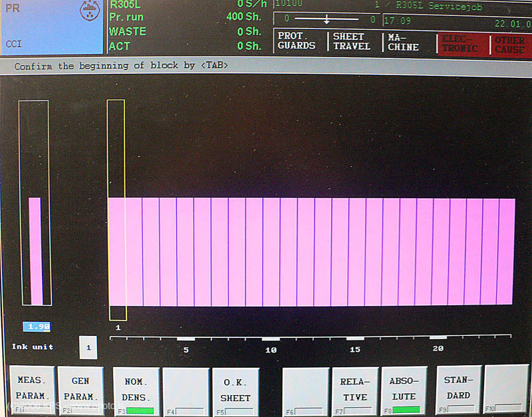Open GEN PARAM. with the F2 button
Screen dimensions: 532x417
[x=80, y=390]
